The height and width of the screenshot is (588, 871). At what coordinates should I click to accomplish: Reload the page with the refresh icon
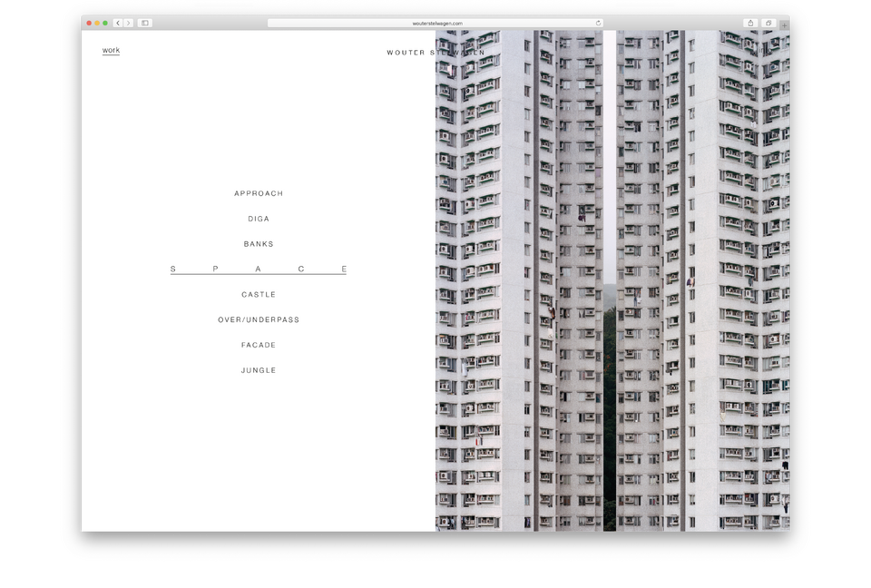point(598,23)
